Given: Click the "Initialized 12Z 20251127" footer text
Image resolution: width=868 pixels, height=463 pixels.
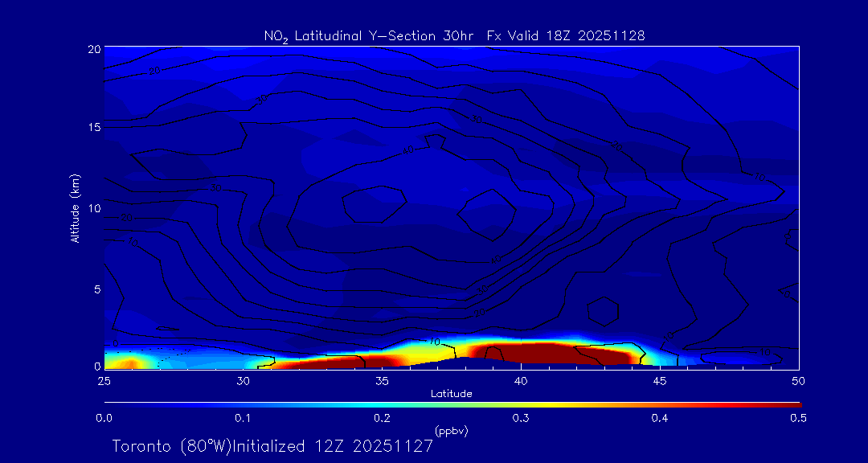Looking at the screenshot, I should point(331,446).
